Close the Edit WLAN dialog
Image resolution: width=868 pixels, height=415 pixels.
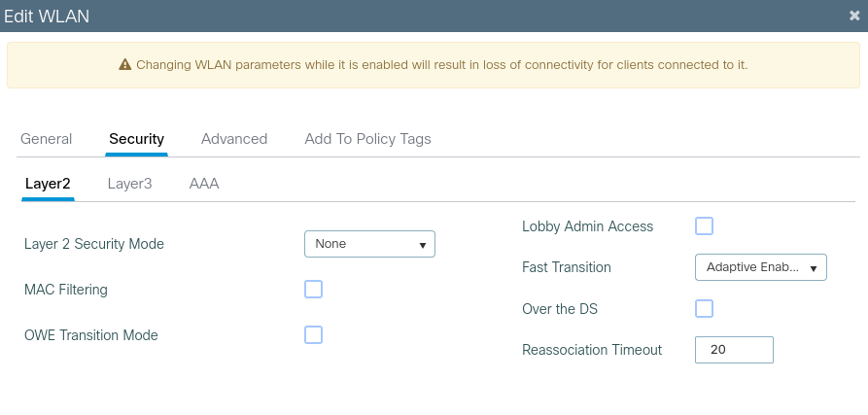pos(853,16)
